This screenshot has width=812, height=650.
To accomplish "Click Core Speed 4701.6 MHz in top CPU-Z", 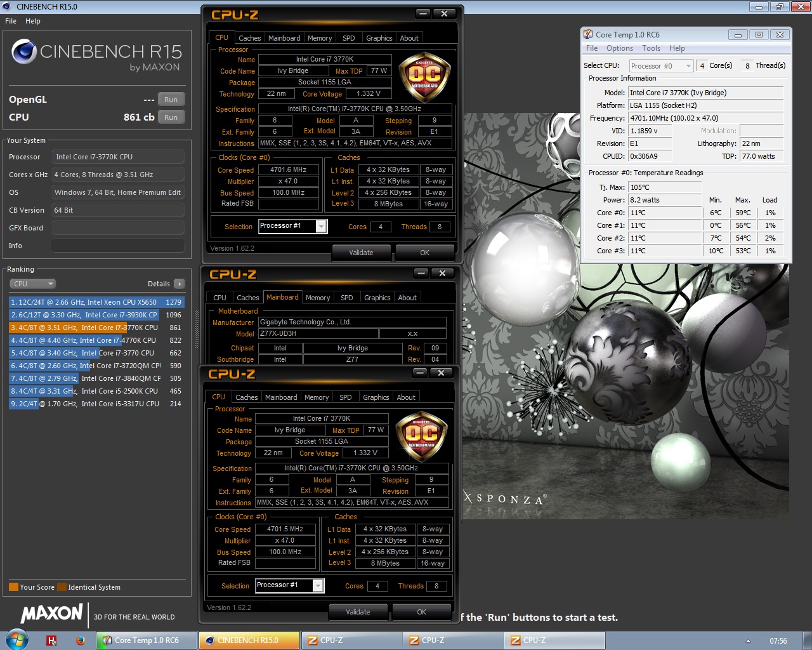I will [x=289, y=170].
